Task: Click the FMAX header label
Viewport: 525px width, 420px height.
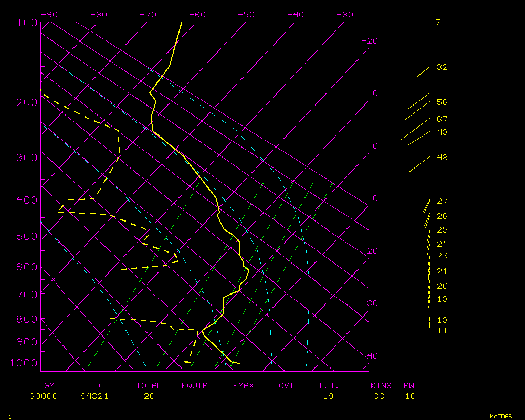Action: (243, 386)
